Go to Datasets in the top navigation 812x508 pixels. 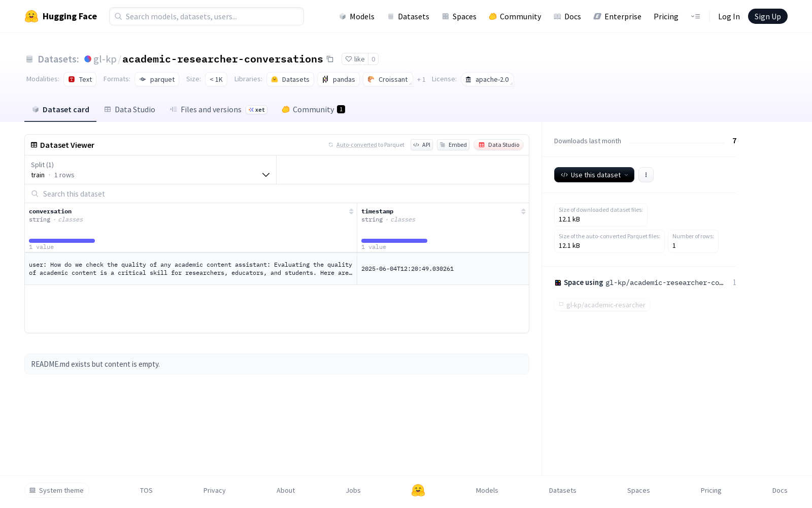click(409, 16)
